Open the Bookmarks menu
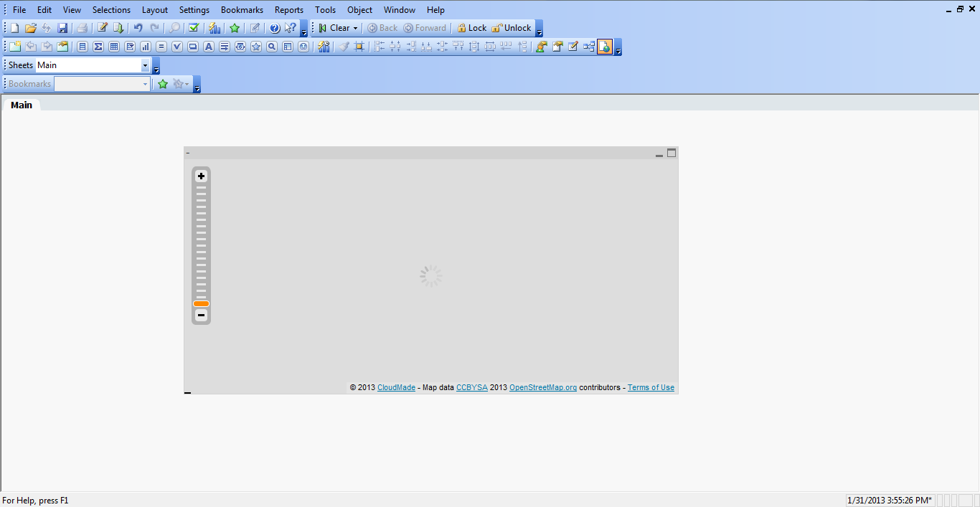980x507 pixels. coord(242,10)
